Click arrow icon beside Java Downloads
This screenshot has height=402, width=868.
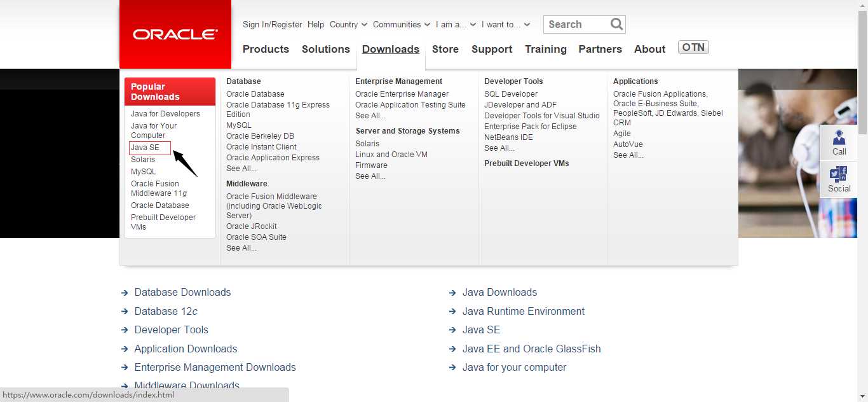[x=452, y=293]
